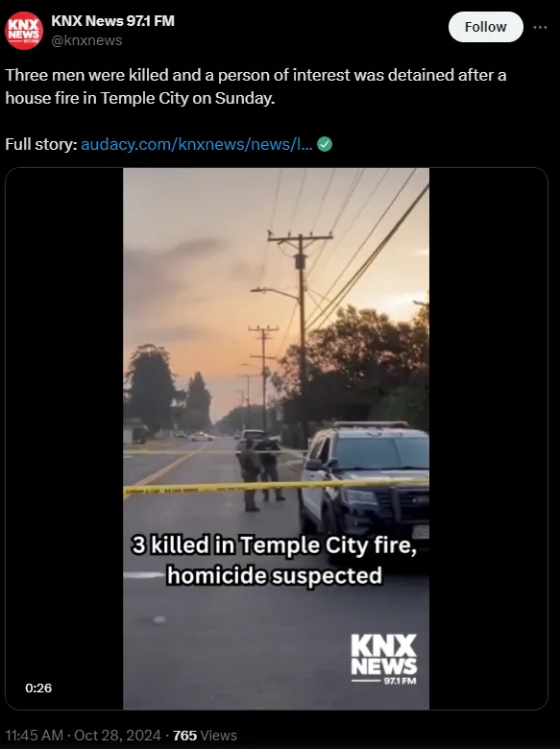
Task: Click the utility pole in the video frame
Action: click(301, 334)
